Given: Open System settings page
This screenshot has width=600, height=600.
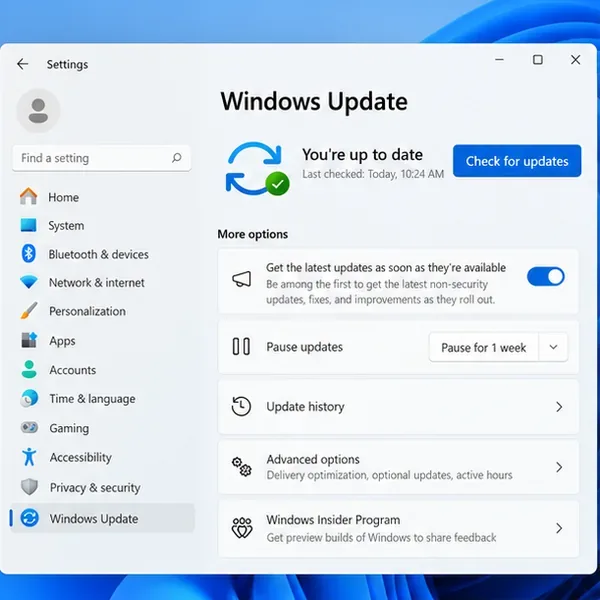Looking at the screenshot, I should tap(66, 226).
